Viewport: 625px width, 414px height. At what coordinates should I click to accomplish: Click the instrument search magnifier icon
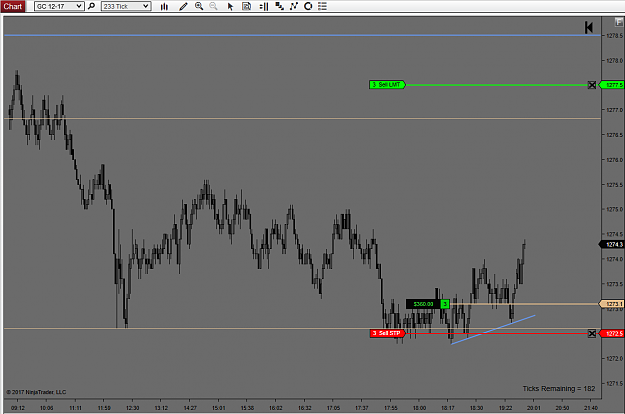tap(92, 6)
